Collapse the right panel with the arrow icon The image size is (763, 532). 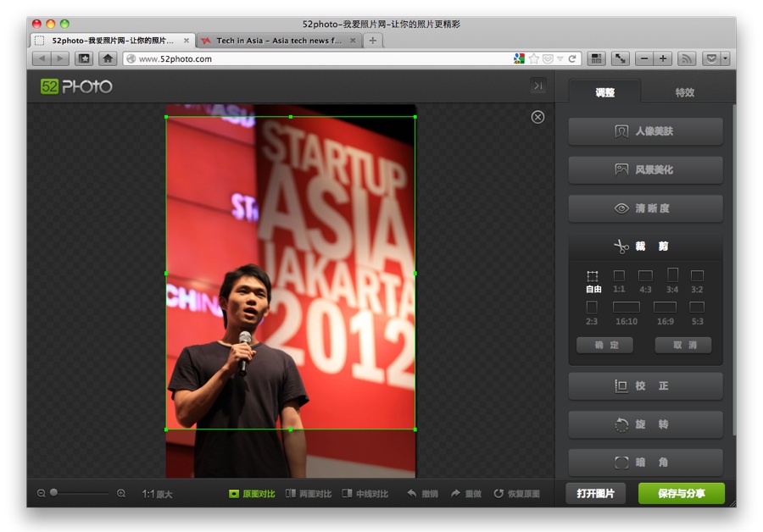pos(537,86)
